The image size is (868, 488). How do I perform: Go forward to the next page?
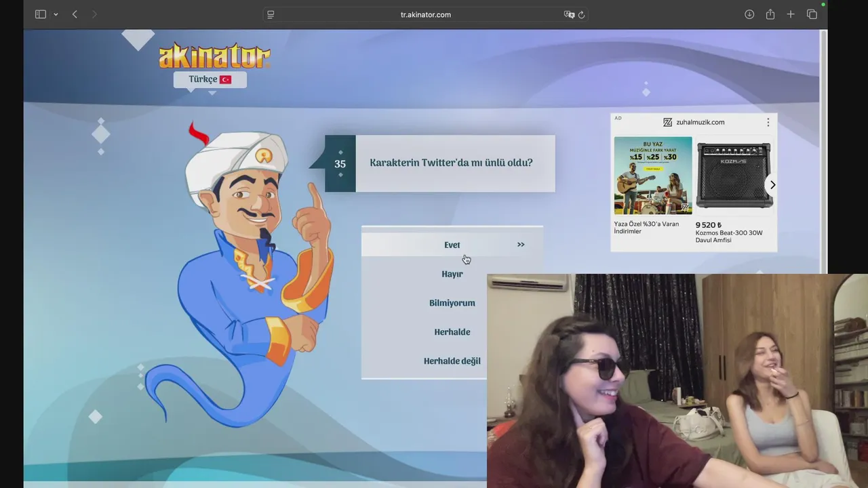click(94, 14)
